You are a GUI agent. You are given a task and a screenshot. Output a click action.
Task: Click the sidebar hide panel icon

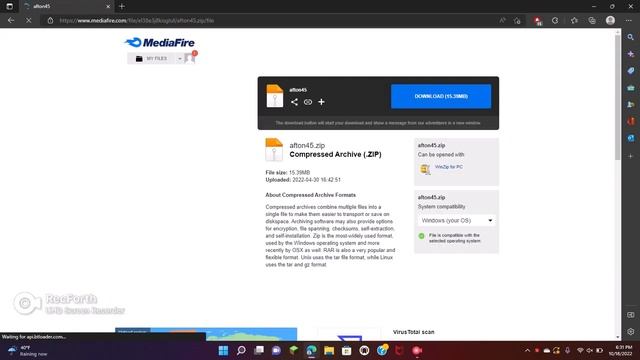[631, 315]
